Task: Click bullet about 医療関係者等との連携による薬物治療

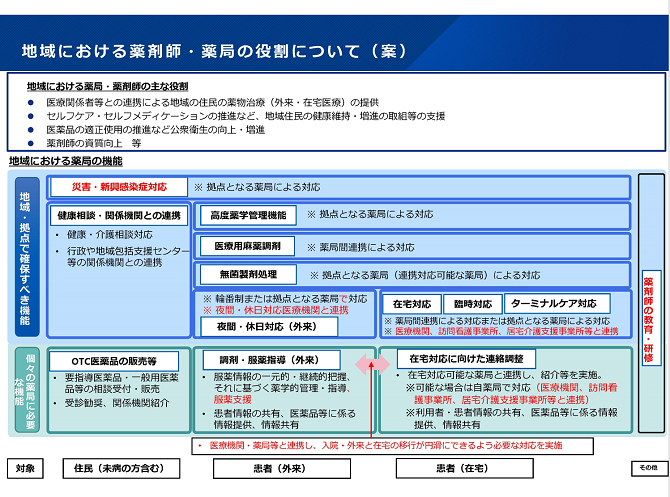Action: pyautogui.click(x=212, y=103)
